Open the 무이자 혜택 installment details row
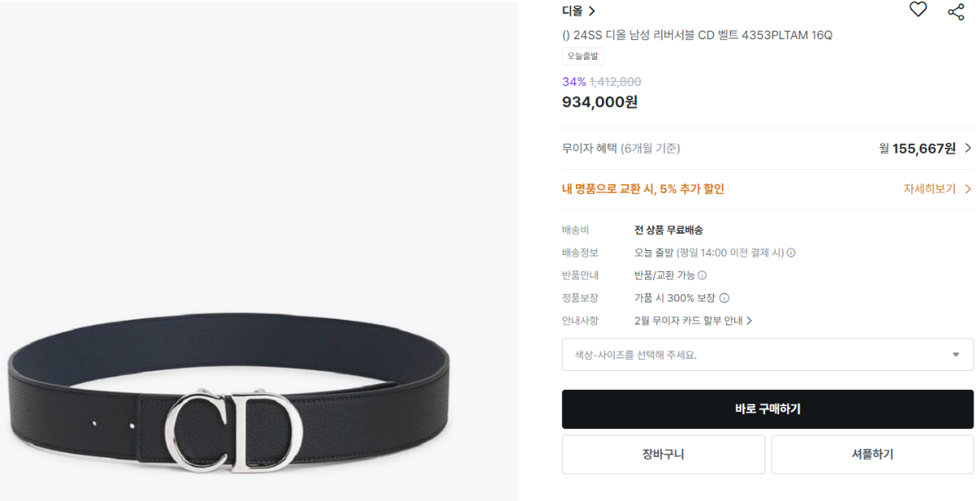 tap(768, 148)
